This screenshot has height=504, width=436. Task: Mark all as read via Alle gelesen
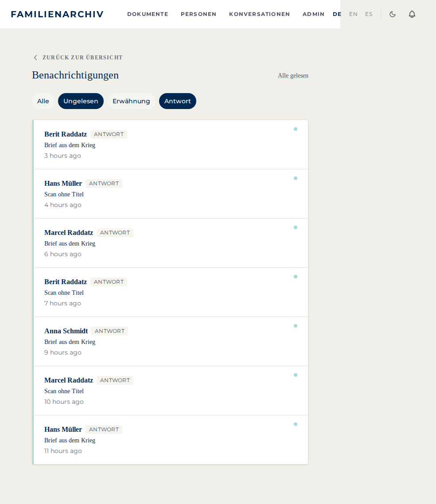pos(293,75)
